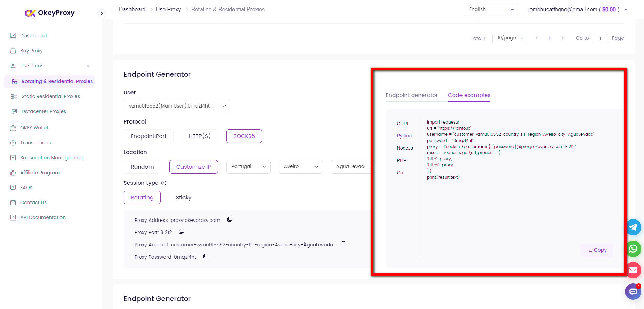
Task: Open the 10/page size dropdown
Action: click(509, 38)
